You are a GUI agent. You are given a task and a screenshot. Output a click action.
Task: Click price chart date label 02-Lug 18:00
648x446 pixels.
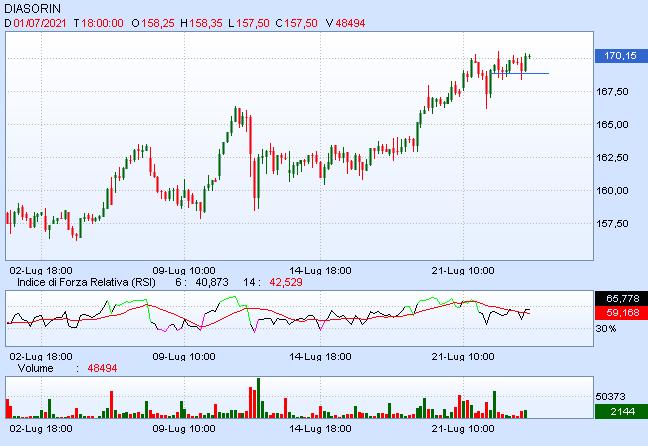[x=41, y=271]
